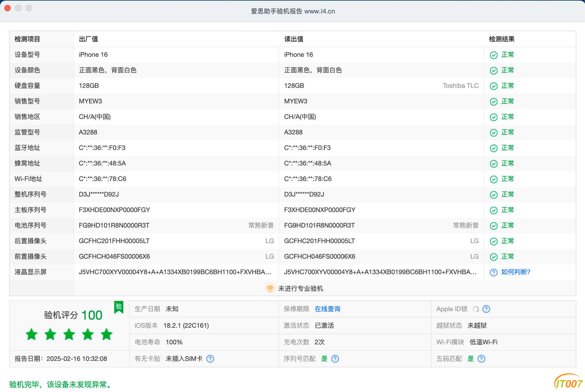Click Wi-Fi module value 低温Wi-Fi

click(x=484, y=342)
